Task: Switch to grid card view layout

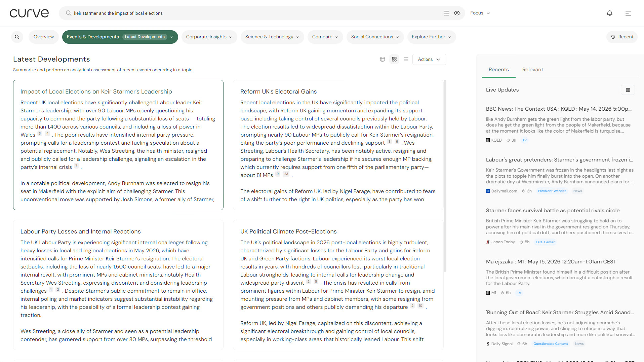Action: click(x=394, y=59)
